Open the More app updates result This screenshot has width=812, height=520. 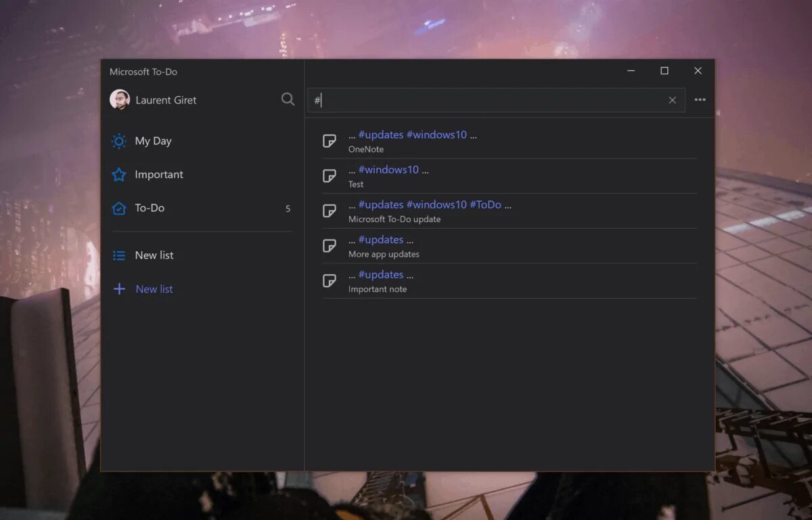(509, 246)
